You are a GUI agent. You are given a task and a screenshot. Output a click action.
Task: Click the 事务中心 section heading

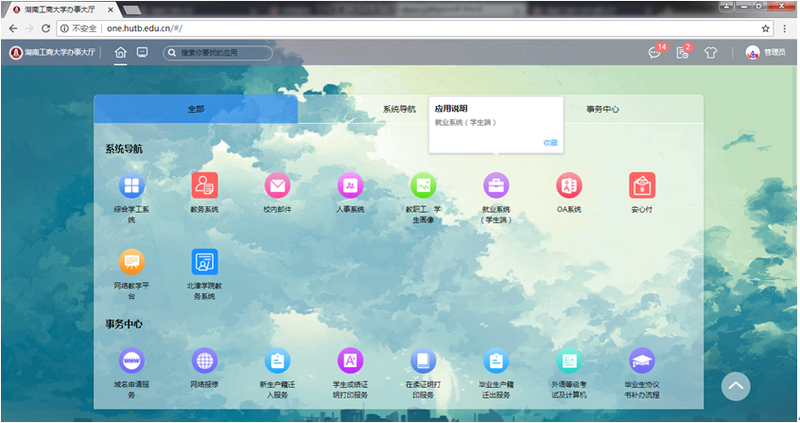(124, 324)
